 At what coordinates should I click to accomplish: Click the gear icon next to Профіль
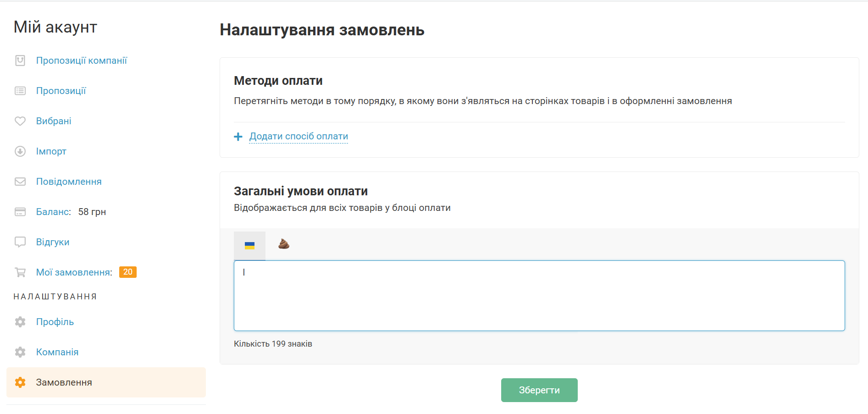[x=20, y=322]
